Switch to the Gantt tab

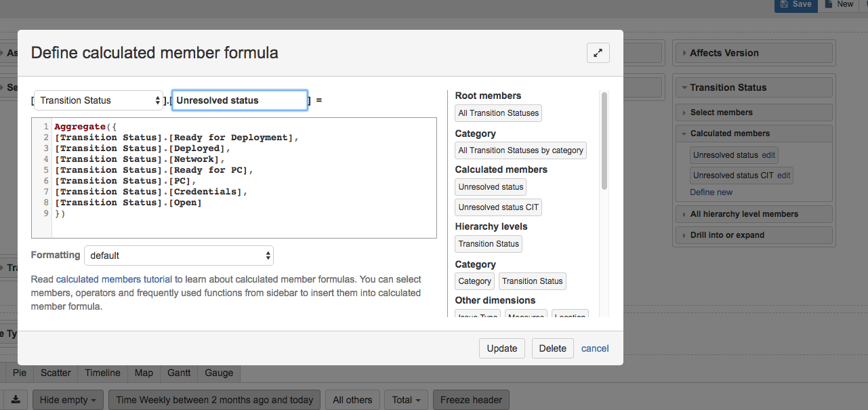tap(178, 373)
